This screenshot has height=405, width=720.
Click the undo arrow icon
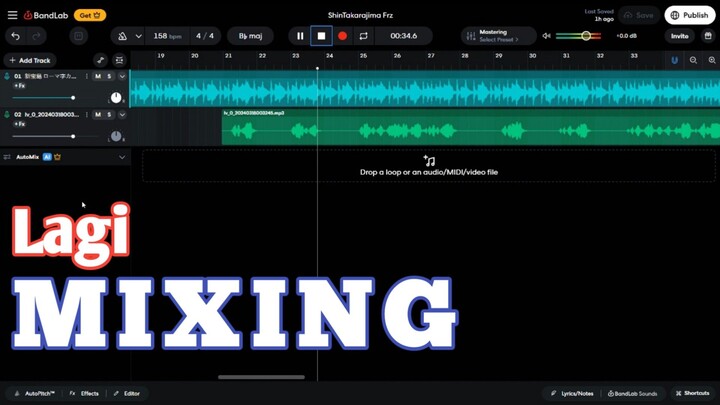pos(15,36)
